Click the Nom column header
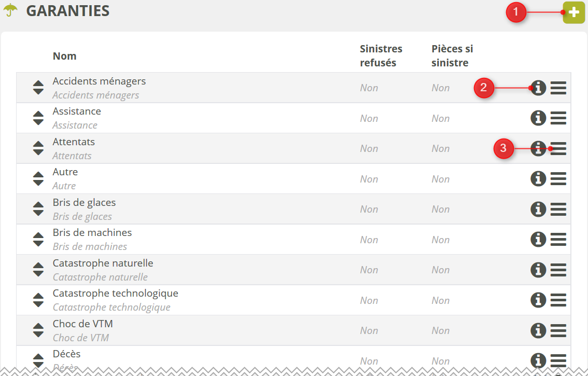 [64, 56]
